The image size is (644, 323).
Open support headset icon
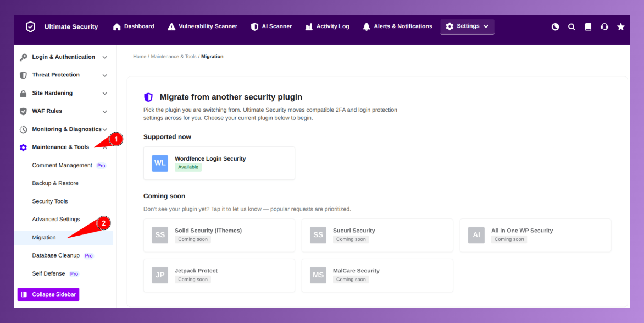pyautogui.click(x=604, y=27)
